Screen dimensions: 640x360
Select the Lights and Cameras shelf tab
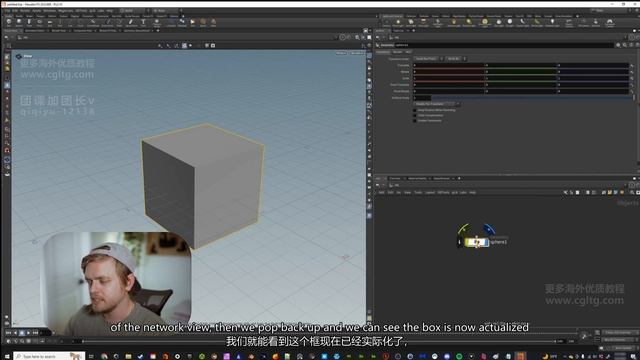point(392,16)
